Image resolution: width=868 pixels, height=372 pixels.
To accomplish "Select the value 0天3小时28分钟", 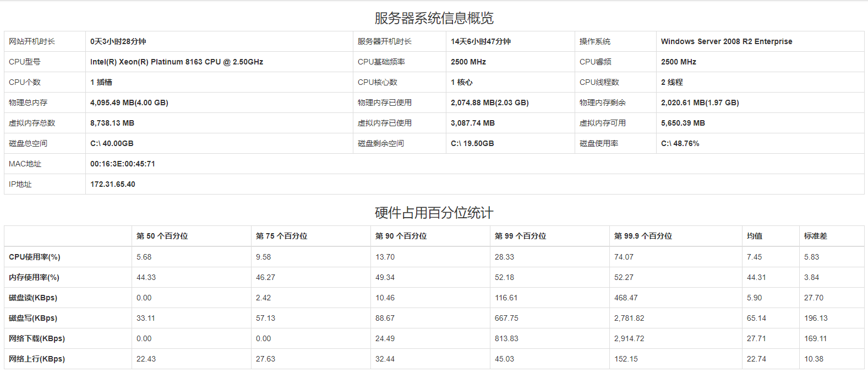I will (118, 41).
